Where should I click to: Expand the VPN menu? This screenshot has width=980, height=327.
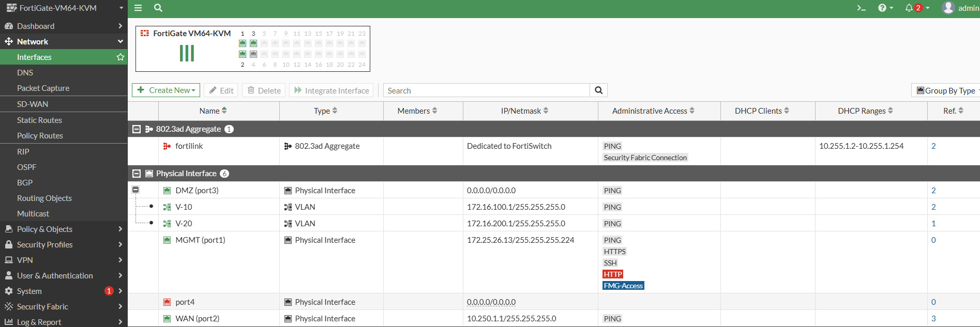[64, 260]
